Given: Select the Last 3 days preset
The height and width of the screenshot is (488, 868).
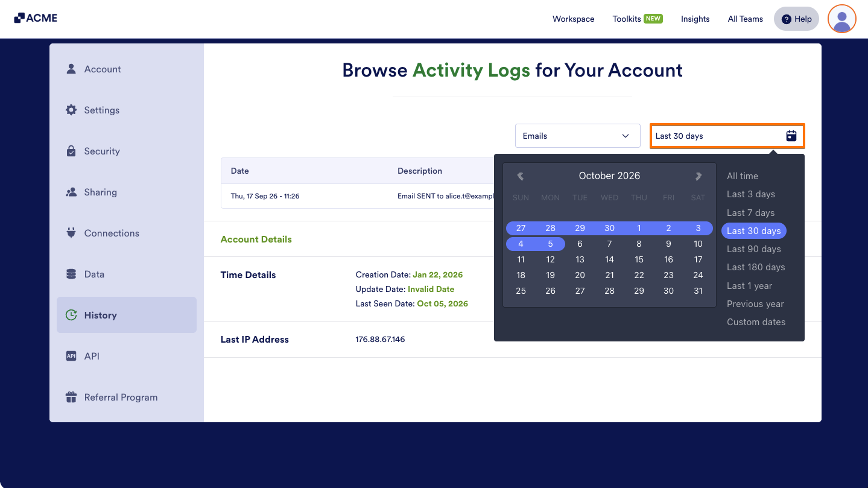Looking at the screenshot, I should [750, 194].
